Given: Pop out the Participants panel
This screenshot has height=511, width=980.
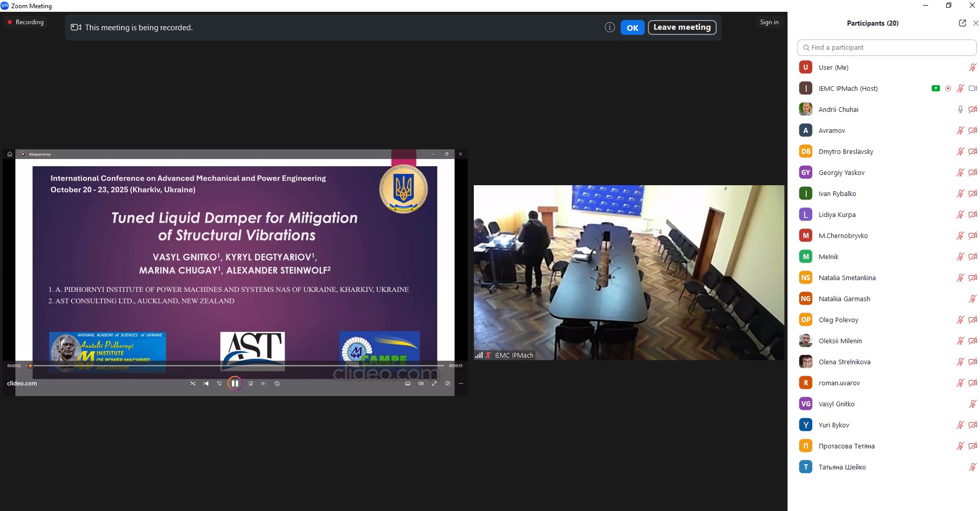Looking at the screenshot, I should click(x=962, y=23).
